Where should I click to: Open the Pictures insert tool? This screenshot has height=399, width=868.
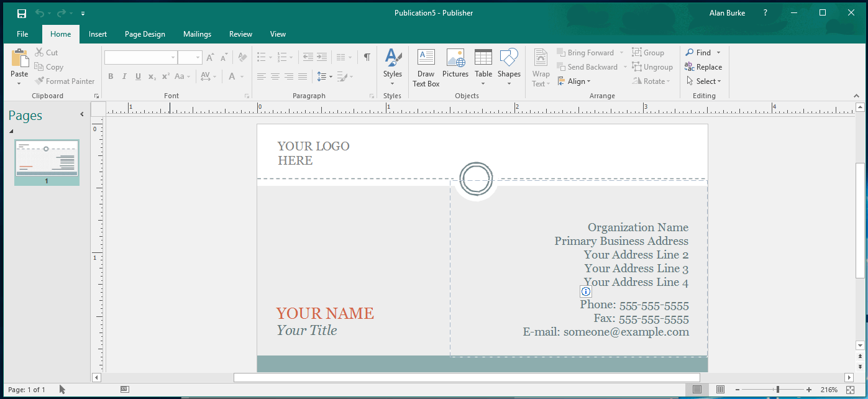[x=455, y=66]
